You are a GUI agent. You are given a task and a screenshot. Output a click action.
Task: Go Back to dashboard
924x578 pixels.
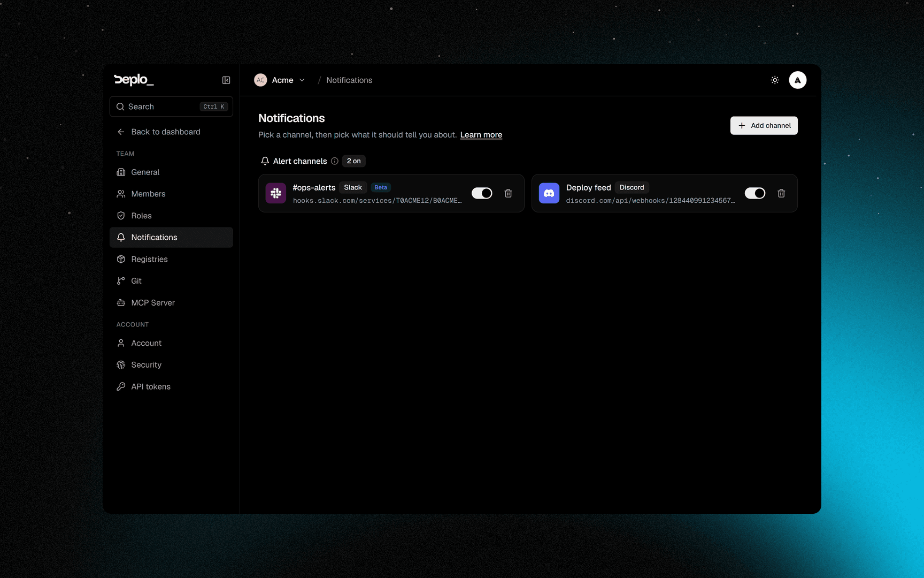pyautogui.click(x=171, y=132)
